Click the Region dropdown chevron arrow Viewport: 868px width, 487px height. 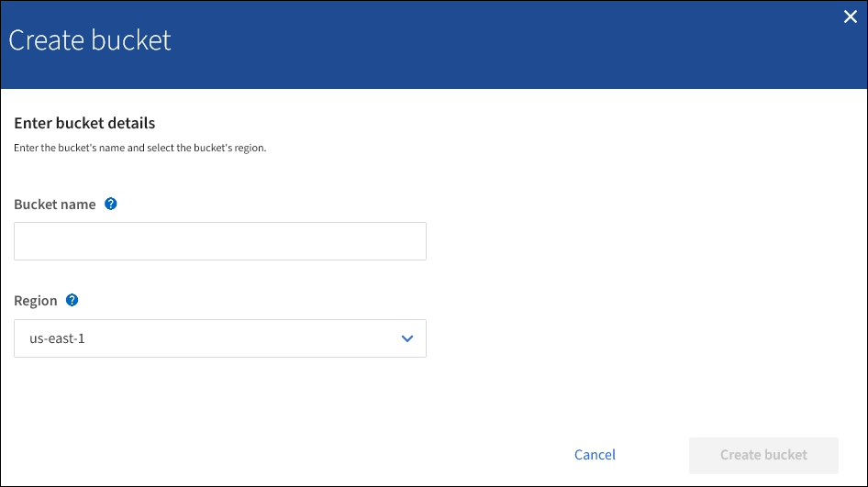407,338
